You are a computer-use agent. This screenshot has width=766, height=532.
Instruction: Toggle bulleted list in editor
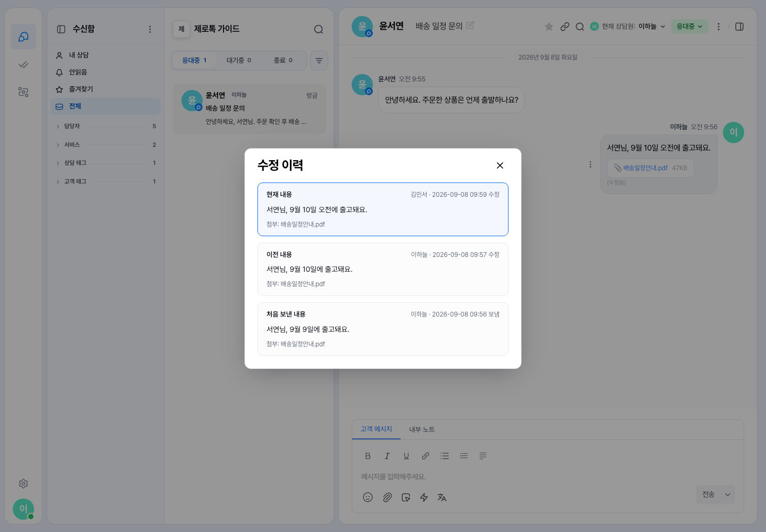[445, 456]
